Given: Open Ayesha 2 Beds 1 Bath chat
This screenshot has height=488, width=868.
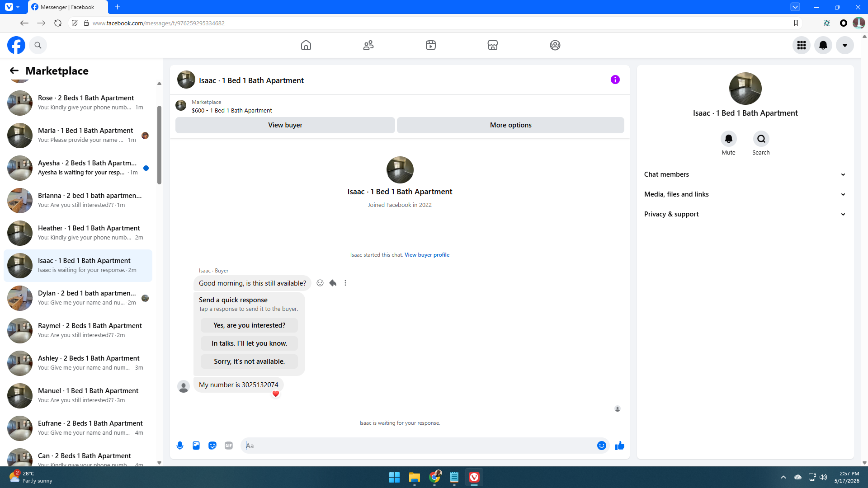Looking at the screenshot, I should point(78,168).
